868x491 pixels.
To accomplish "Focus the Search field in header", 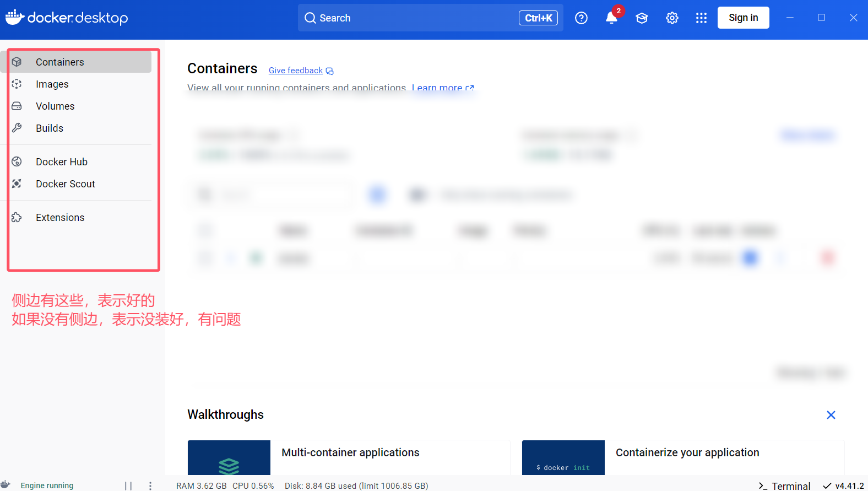I will click(x=430, y=18).
